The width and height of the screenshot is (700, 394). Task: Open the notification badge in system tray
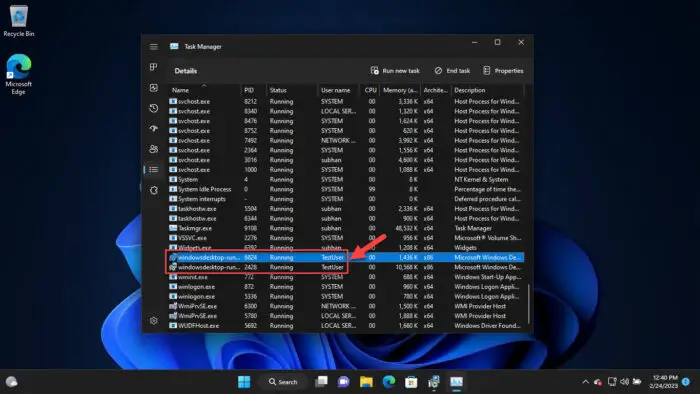point(686,382)
